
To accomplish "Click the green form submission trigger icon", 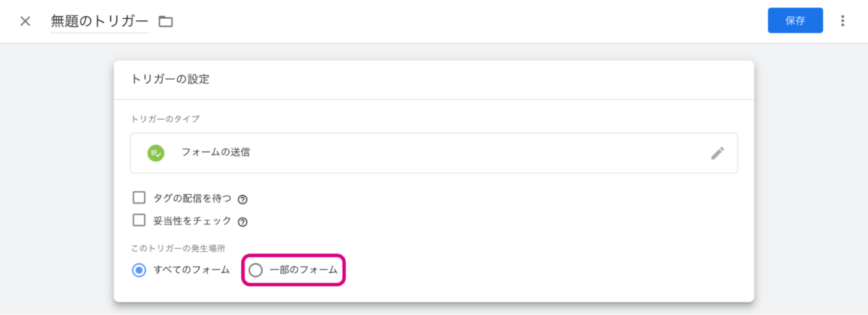I will [156, 153].
